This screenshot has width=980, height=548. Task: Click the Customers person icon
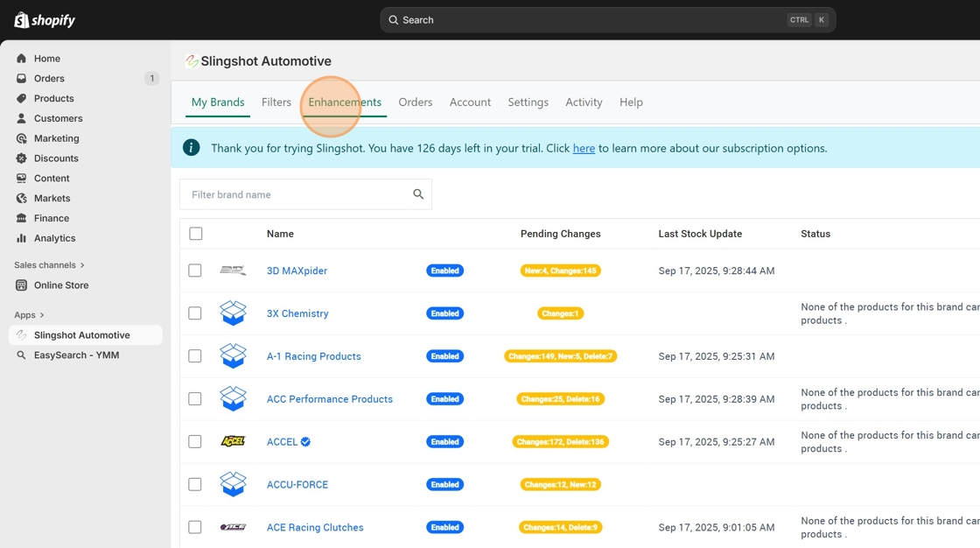[x=21, y=118]
